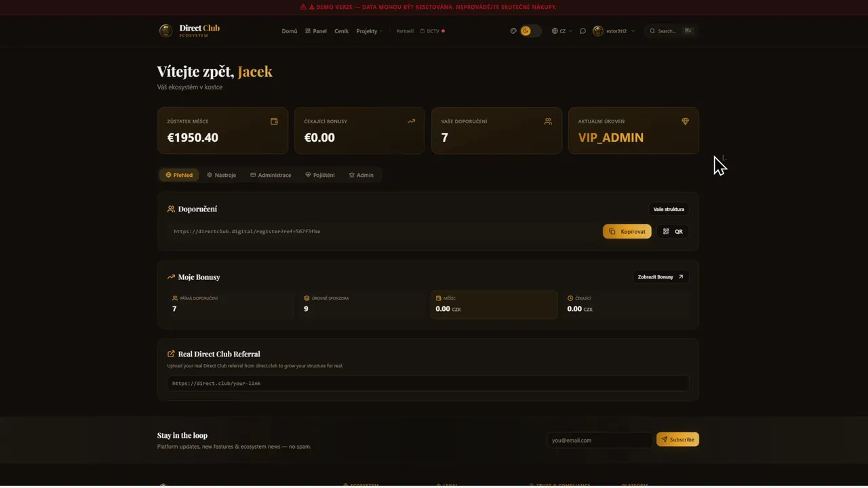Image resolution: width=868 pixels, height=488 pixels.
Task: Toggle the dark mode switch
Action: click(530, 31)
